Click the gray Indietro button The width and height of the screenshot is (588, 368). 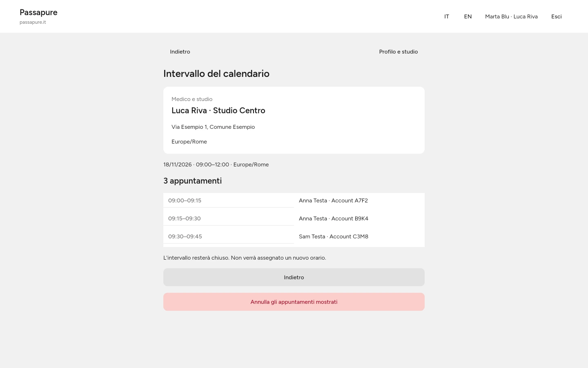pos(294,277)
